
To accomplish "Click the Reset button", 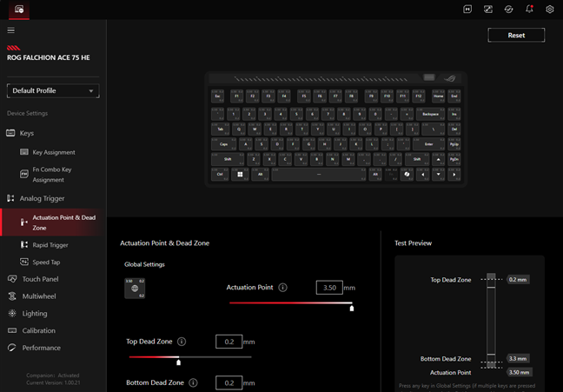I will click(x=516, y=36).
